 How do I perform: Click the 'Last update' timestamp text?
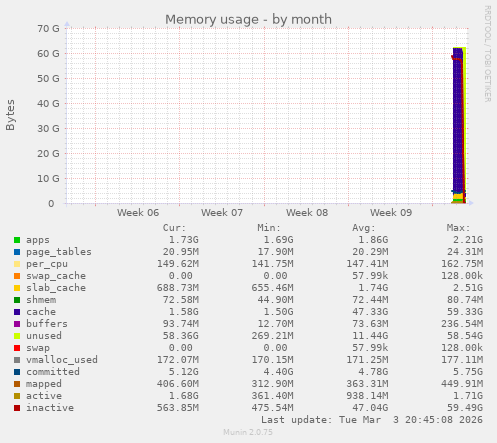click(x=372, y=420)
